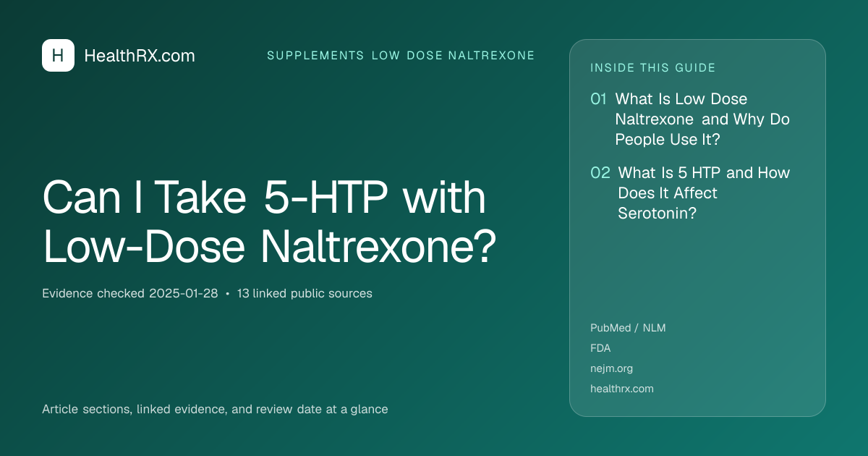Click 'Evidence checked 2025-01-28' date text
The image size is (868, 456).
pyautogui.click(x=130, y=294)
